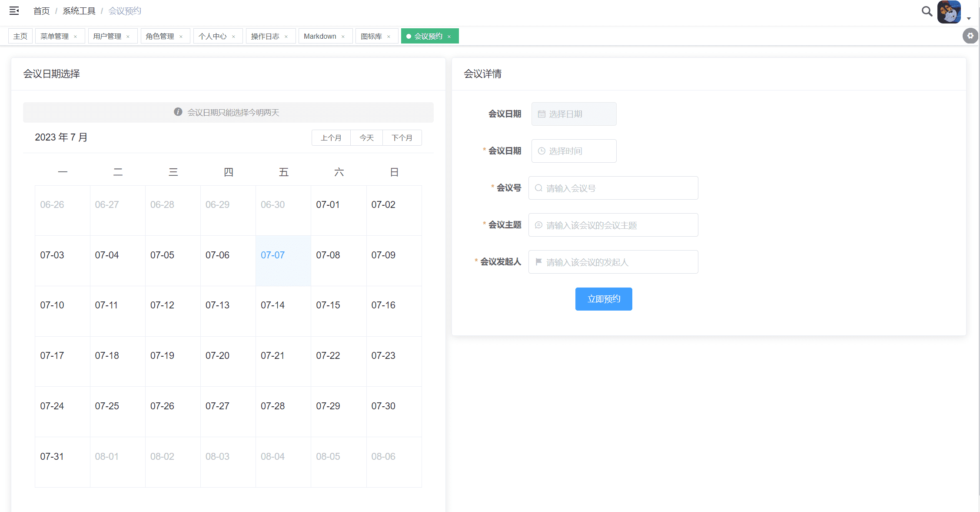Click the clock icon in 选择时间
This screenshot has width=980, height=512.
click(x=541, y=151)
